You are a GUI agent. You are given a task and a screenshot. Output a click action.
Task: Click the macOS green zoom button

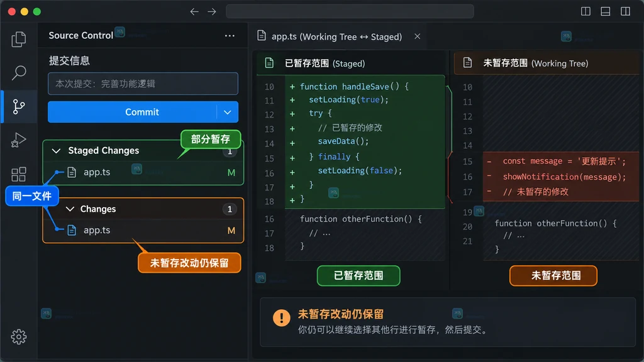click(37, 11)
